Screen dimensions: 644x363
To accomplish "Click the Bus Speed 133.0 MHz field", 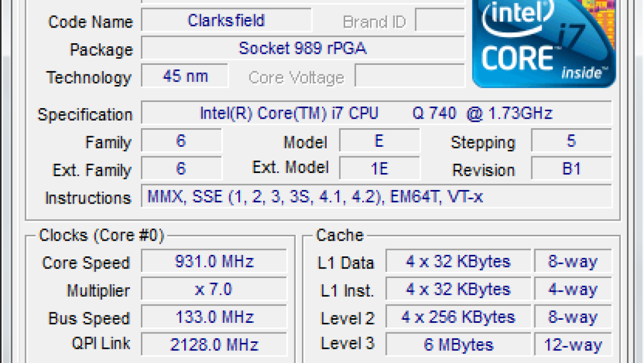I will coord(214,318).
